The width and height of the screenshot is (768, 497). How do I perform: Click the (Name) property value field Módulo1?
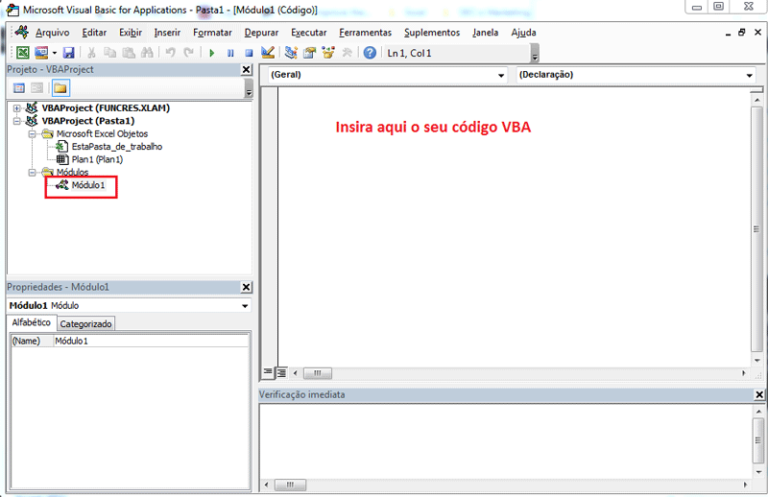[x=150, y=341]
